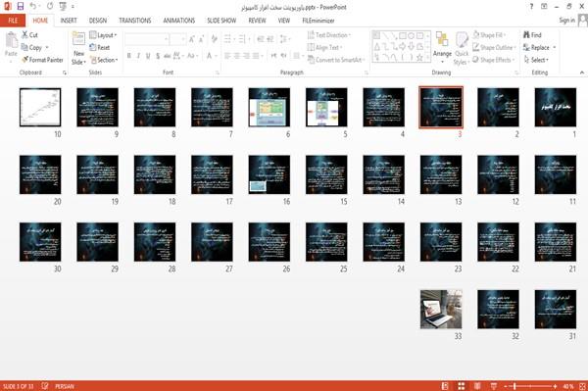Open the Shape Fill dropdown
Image resolution: width=588 pixels, height=391 pixels.
click(x=489, y=35)
